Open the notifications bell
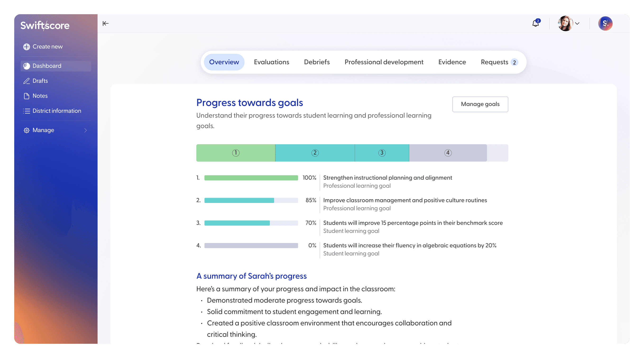644x358 pixels. (x=535, y=23)
